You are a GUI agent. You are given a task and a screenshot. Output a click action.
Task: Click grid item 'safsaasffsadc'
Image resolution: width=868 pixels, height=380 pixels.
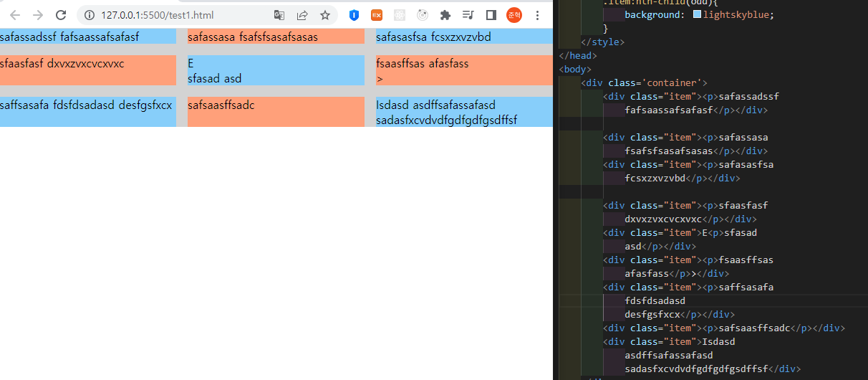[x=276, y=112]
